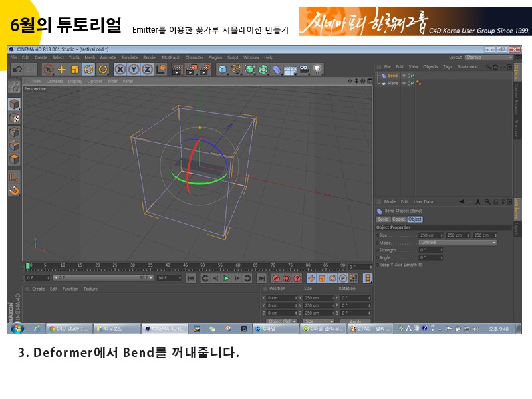The width and height of the screenshot is (532, 399).
Task: Add a Camera object
Action: point(304,70)
